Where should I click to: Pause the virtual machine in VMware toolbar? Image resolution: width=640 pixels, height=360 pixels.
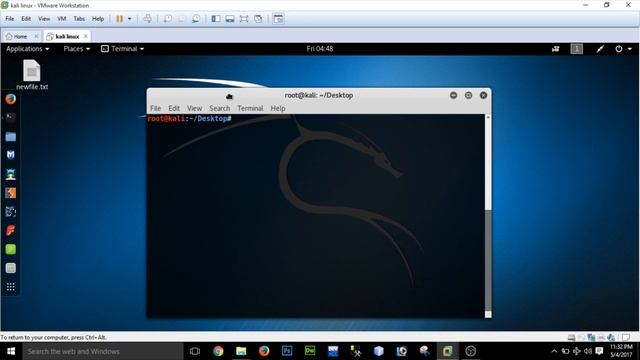point(120,19)
